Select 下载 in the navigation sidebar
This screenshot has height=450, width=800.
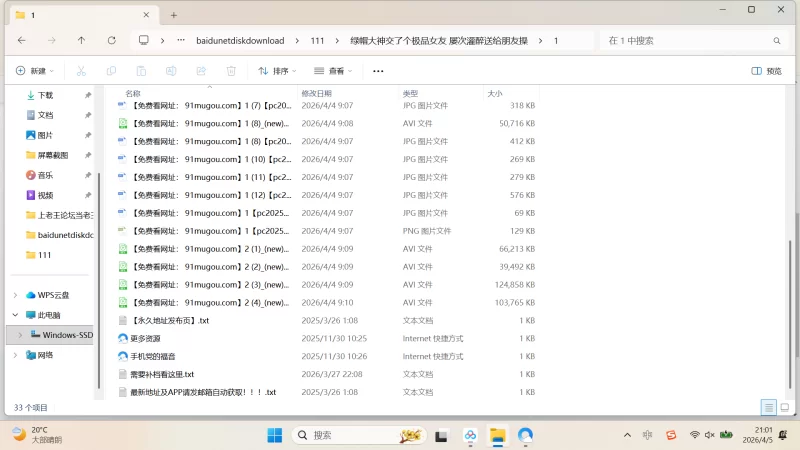coord(45,95)
